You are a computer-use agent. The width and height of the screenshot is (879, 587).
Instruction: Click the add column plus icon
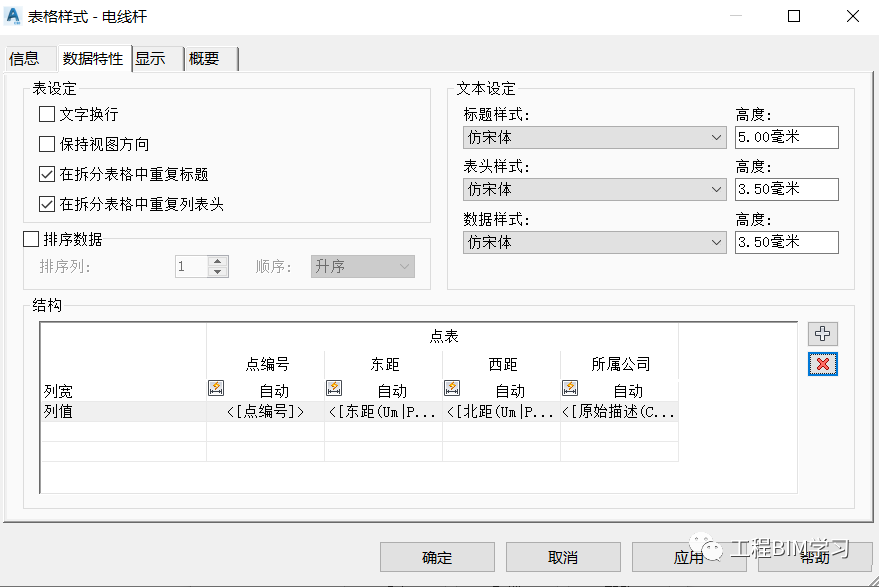(822, 334)
